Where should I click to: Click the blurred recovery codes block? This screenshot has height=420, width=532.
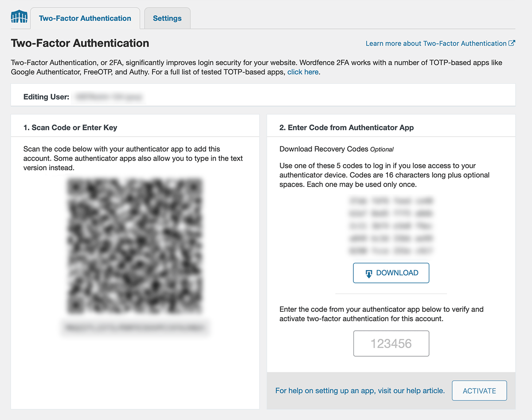pyautogui.click(x=391, y=226)
